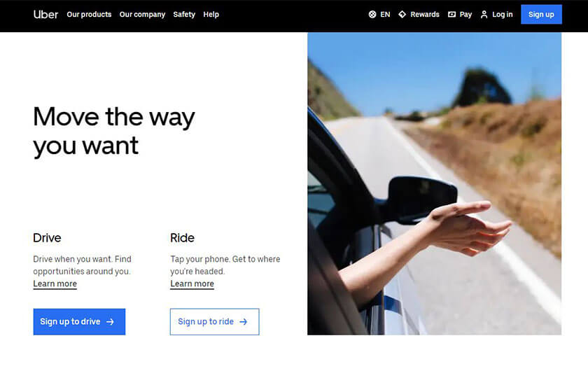
Task: Click the Sign up to drive button
Action: (x=79, y=322)
